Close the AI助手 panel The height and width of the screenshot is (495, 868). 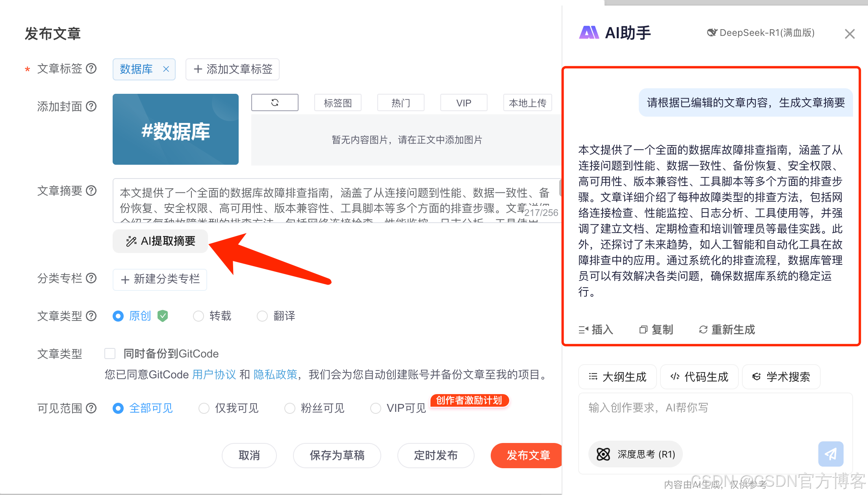pos(849,34)
